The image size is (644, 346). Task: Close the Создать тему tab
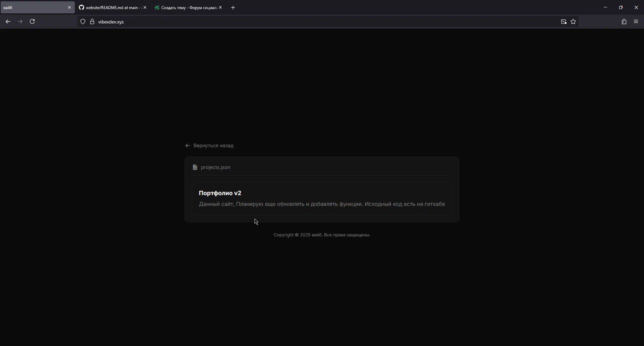220,8
